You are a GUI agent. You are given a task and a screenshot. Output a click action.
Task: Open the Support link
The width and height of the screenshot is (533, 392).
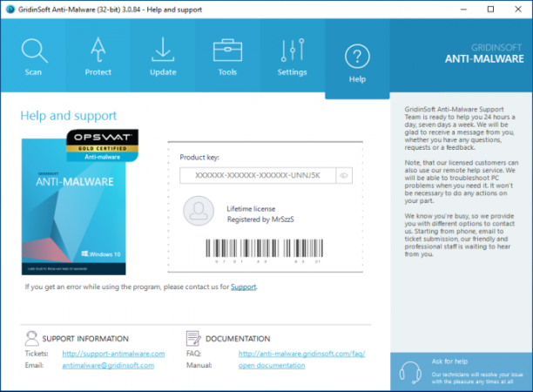point(243,287)
